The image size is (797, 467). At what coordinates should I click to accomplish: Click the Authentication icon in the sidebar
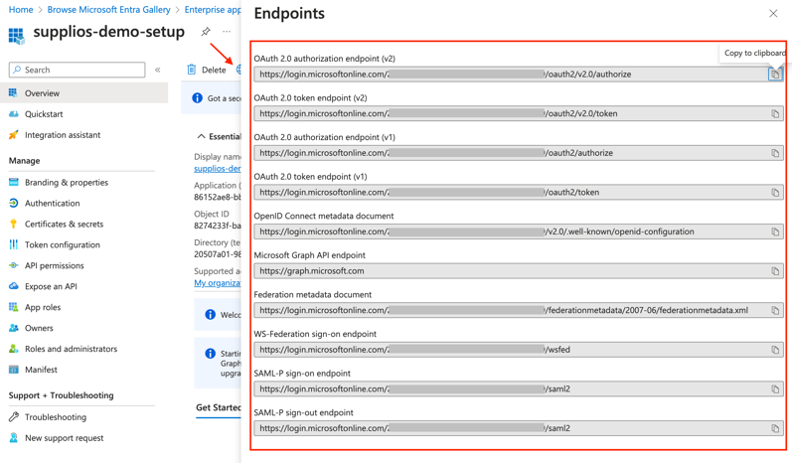pos(14,204)
